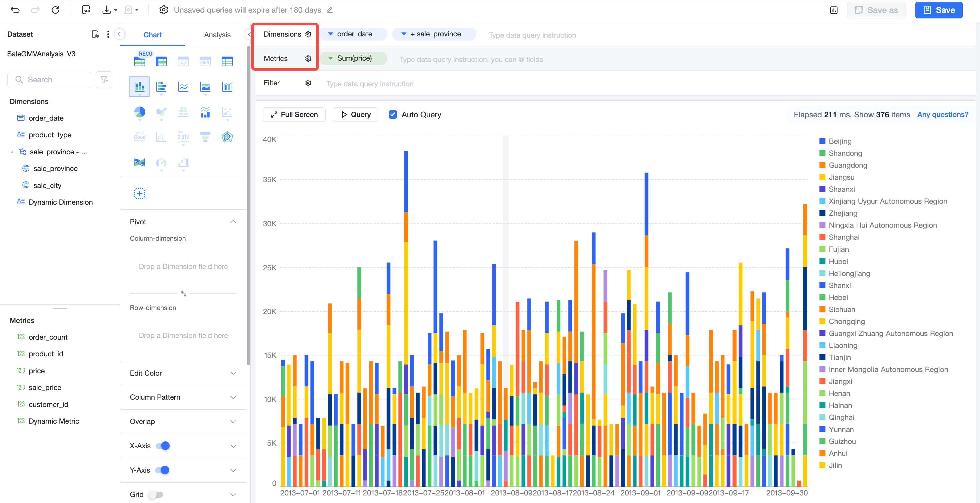Select the pie chart type icon
This screenshot has width=980, height=503.
pos(140,112)
